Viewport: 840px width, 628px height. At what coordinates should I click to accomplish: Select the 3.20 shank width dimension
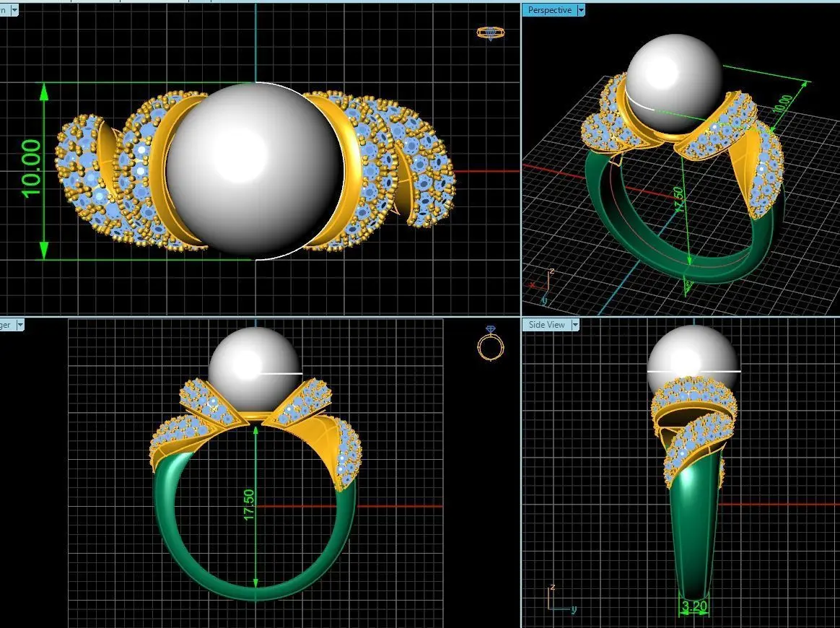[x=694, y=606]
